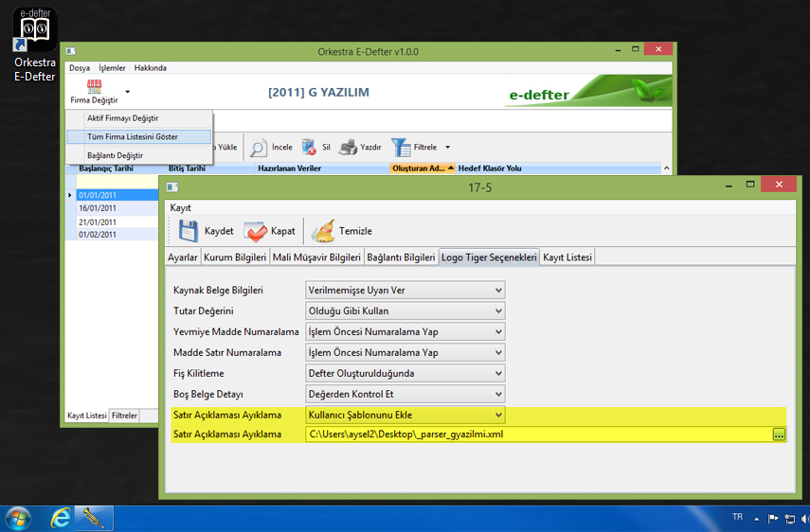Open the Boş Belge Detayı dropdown
This screenshot has width=810, height=532.
[498, 394]
